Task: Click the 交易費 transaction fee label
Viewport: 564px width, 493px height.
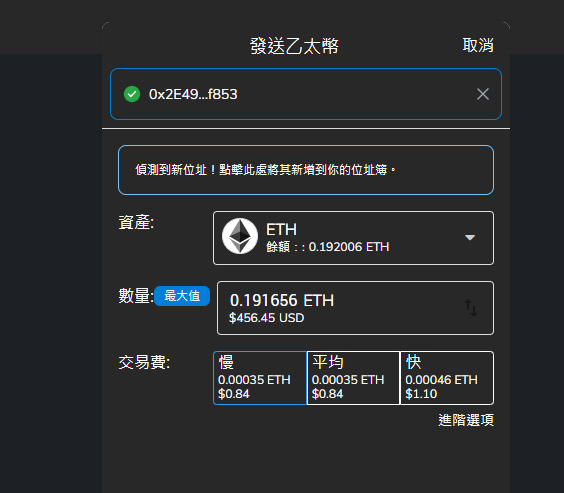Action: click(x=144, y=362)
